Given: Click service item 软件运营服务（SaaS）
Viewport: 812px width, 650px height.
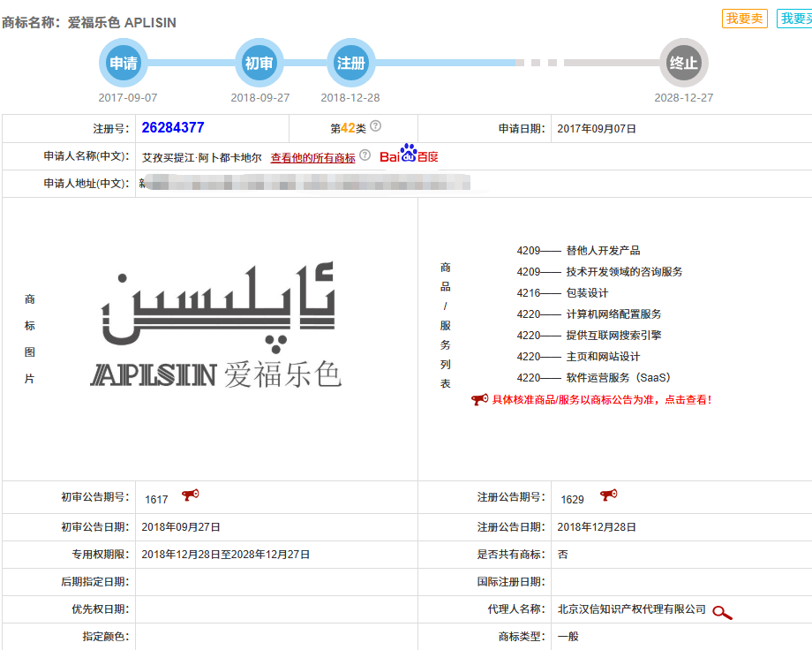Looking at the screenshot, I should (x=619, y=378).
